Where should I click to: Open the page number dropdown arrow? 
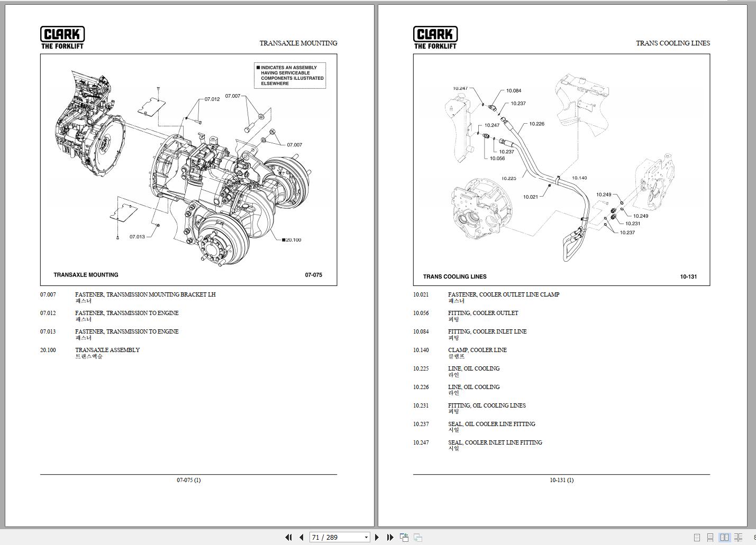(x=366, y=537)
